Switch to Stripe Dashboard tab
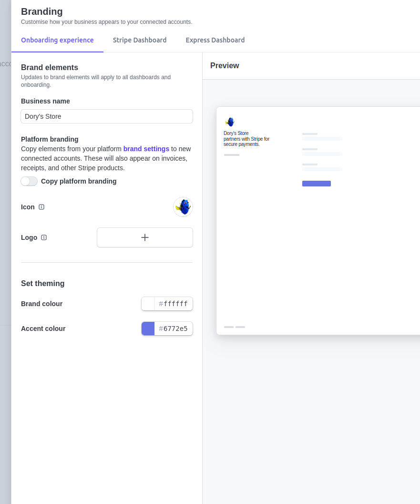 click(x=140, y=40)
